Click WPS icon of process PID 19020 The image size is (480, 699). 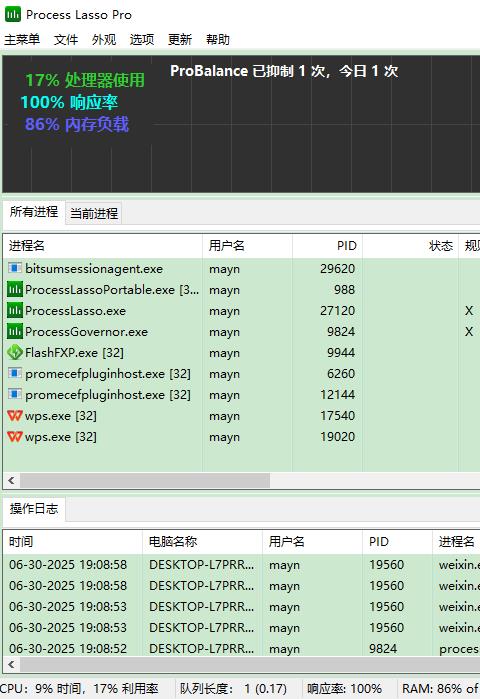click(x=15, y=436)
